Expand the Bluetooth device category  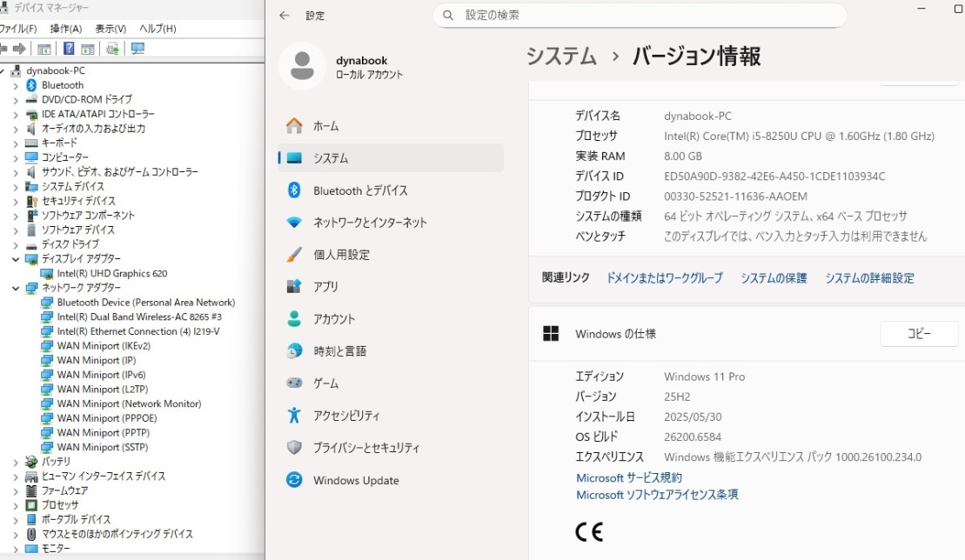tap(16, 85)
